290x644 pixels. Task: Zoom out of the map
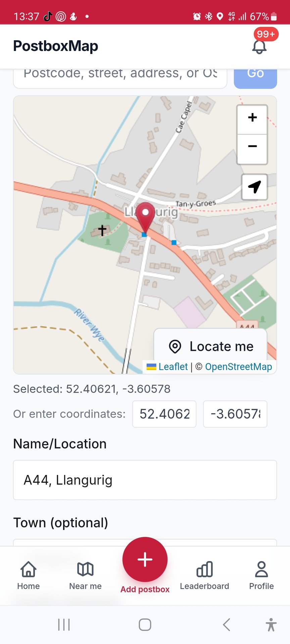(252, 147)
